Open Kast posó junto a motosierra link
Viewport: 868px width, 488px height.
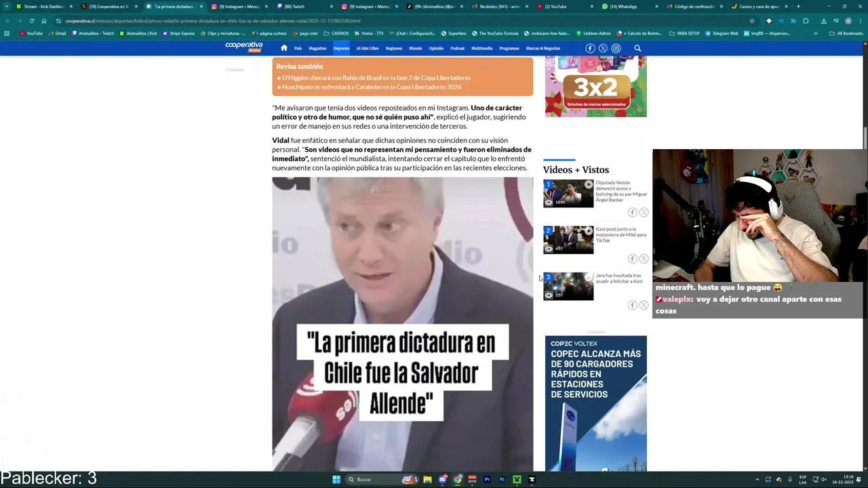coord(621,235)
